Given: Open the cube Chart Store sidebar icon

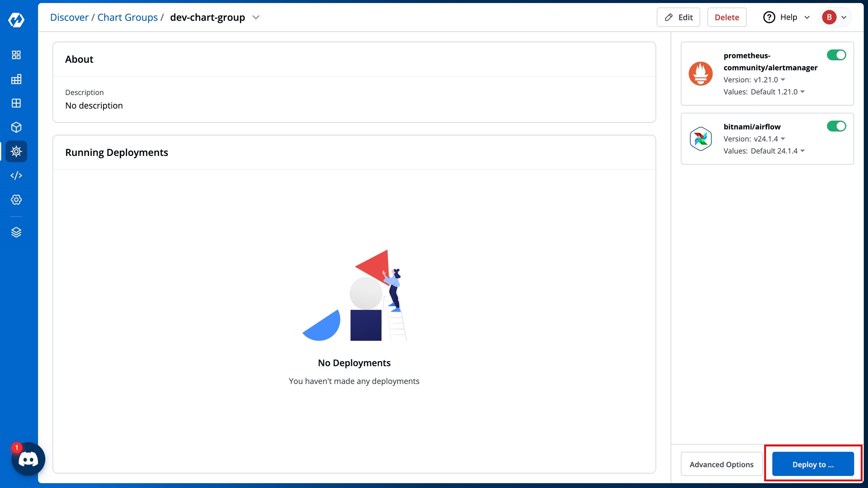Looking at the screenshot, I should click(x=16, y=127).
